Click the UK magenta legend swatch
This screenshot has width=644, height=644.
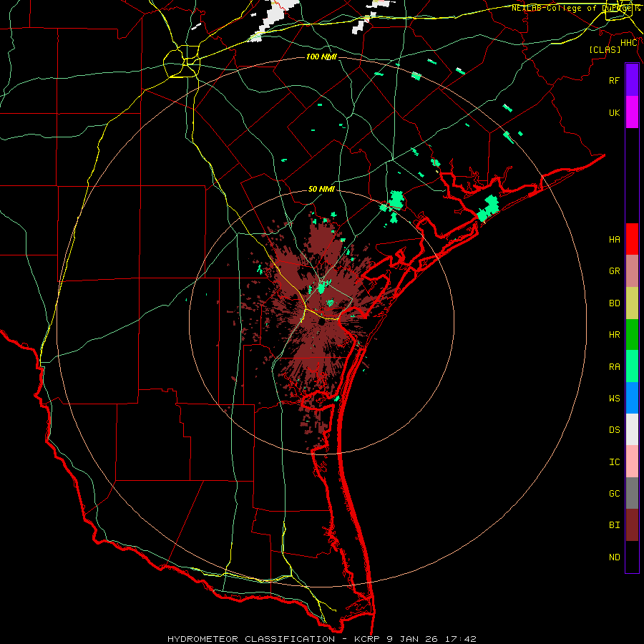click(632, 112)
